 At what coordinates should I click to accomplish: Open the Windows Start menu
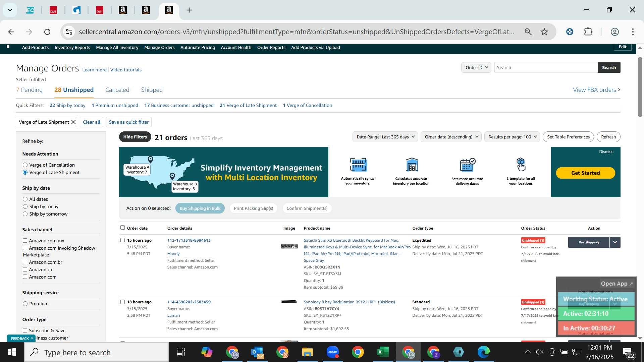pyautogui.click(x=12, y=352)
